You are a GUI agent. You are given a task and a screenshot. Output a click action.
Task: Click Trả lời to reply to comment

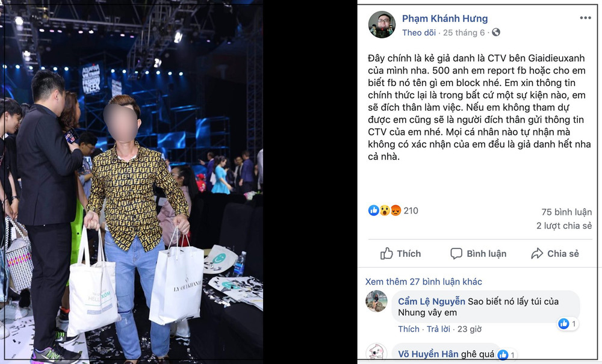tap(438, 329)
